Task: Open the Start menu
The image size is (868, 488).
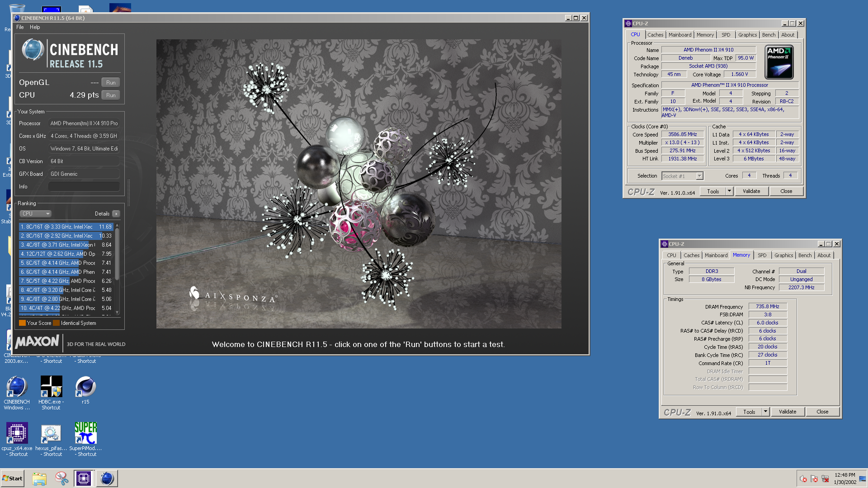Action: pos(12,479)
